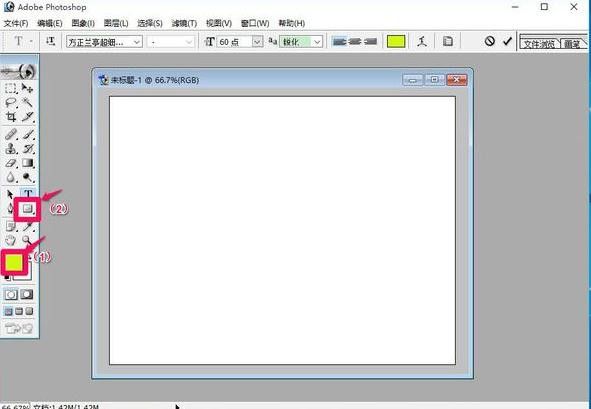Expand the font size dropdown arrow
The height and width of the screenshot is (409, 591).
(x=257, y=41)
